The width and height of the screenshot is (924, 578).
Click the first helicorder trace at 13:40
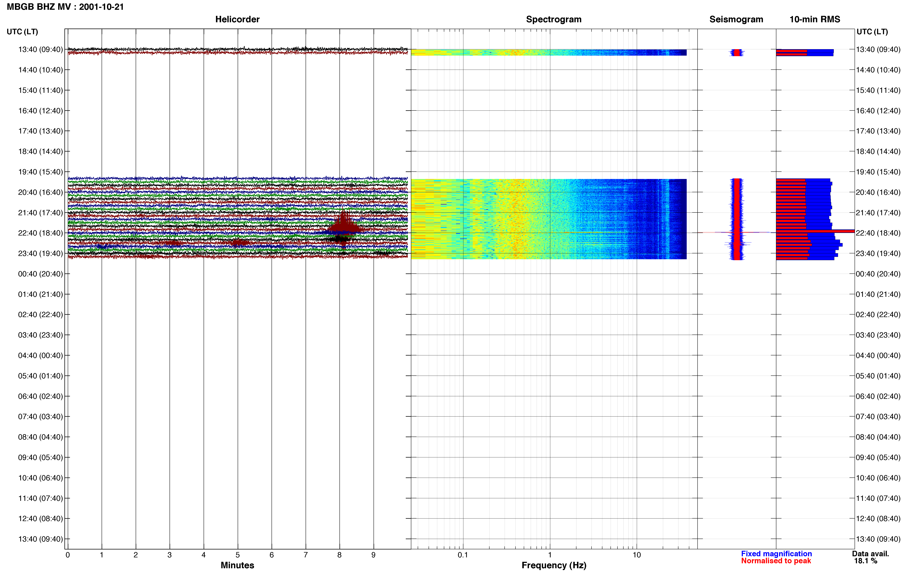point(238,50)
